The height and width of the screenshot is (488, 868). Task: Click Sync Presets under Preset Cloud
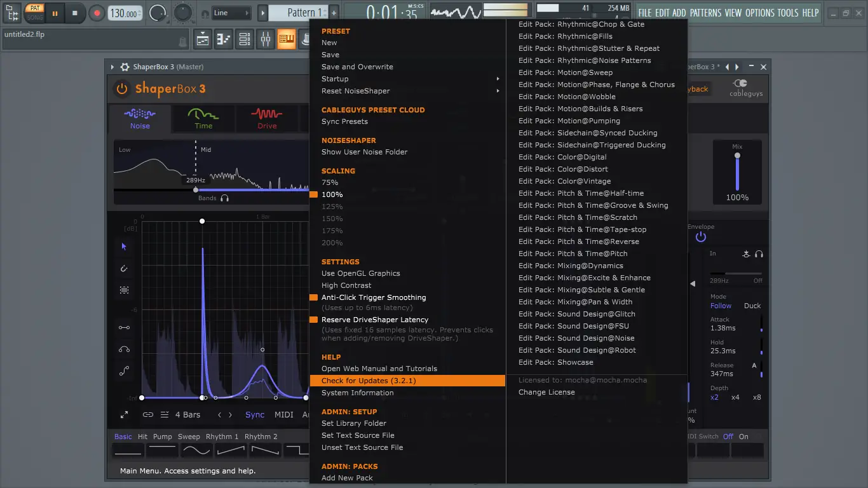[x=344, y=121]
